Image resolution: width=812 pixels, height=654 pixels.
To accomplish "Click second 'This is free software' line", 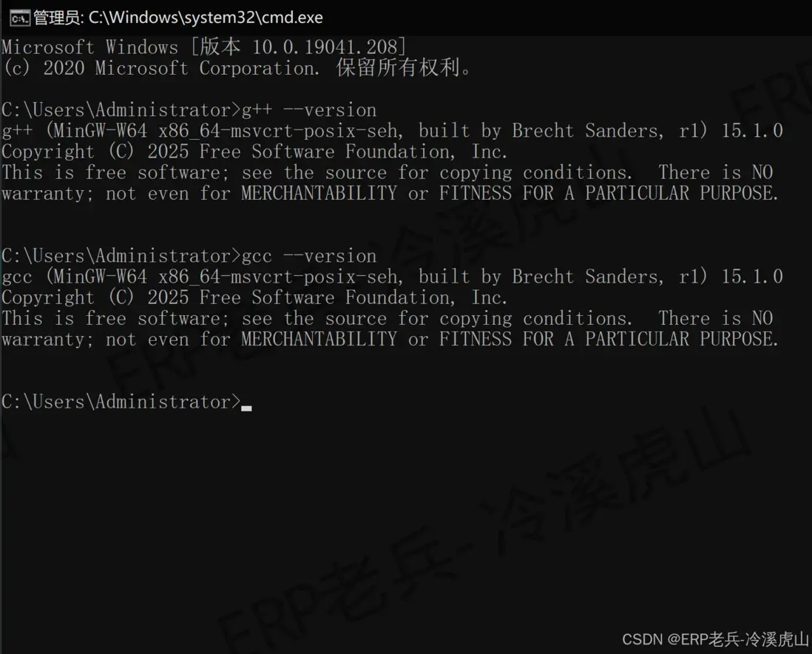I will click(388, 318).
